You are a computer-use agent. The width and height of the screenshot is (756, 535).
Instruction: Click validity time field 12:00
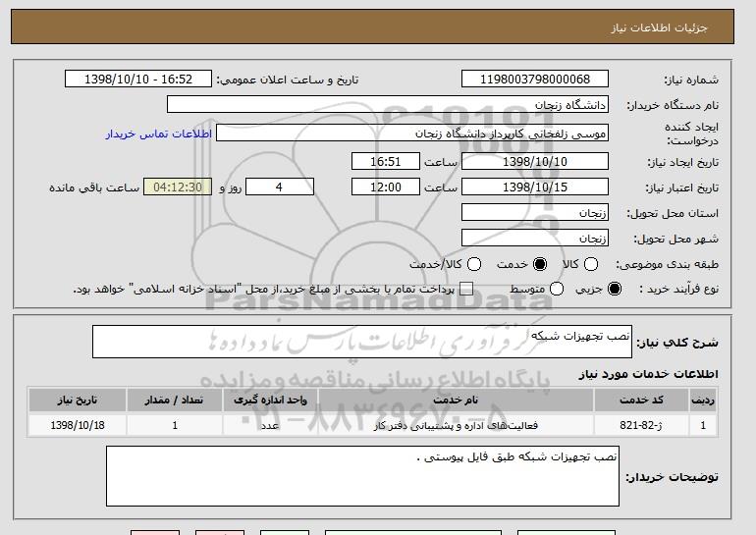tap(386, 187)
